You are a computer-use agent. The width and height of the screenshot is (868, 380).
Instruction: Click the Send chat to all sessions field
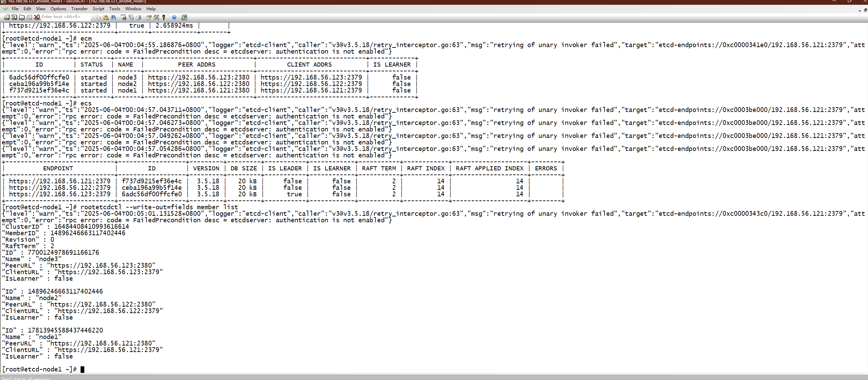pyautogui.click(x=434, y=378)
